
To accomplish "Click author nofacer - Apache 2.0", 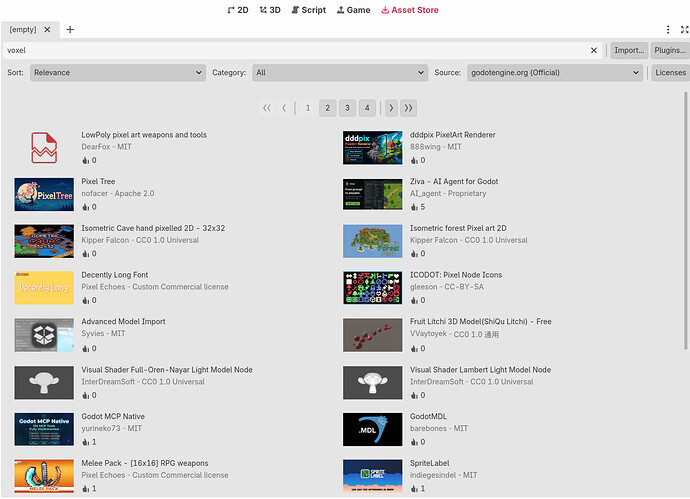I will coord(117,193).
